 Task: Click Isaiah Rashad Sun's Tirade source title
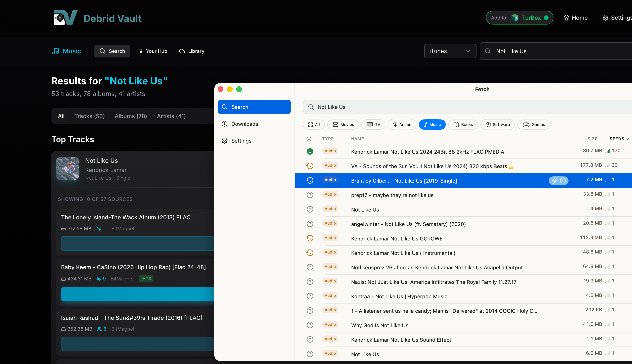(x=132, y=318)
